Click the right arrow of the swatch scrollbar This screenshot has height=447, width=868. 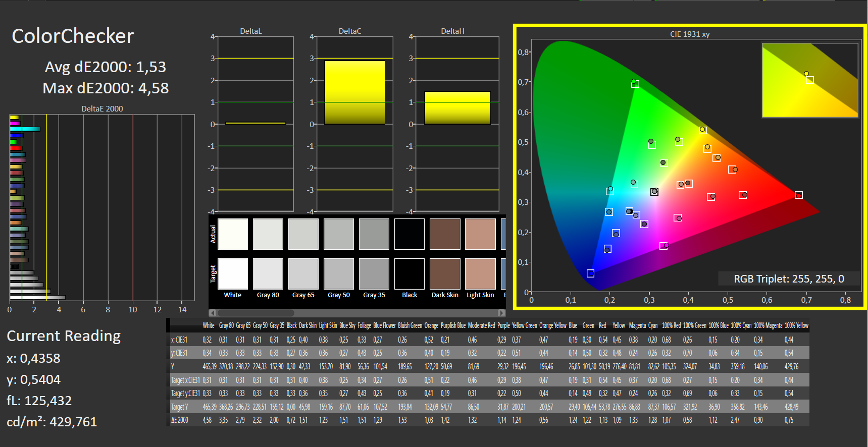(x=501, y=313)
